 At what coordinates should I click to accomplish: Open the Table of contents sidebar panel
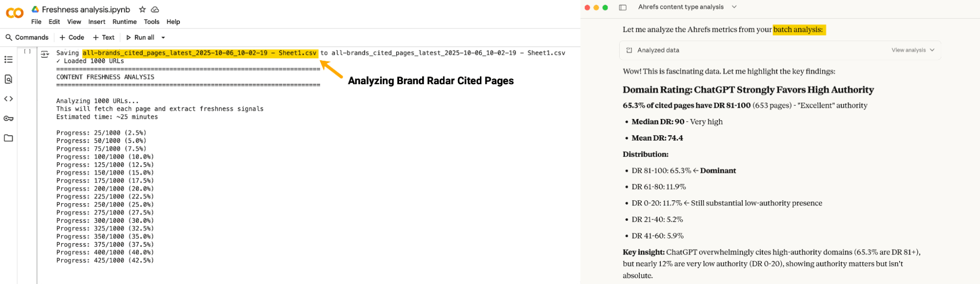click(x=8, y=59)
